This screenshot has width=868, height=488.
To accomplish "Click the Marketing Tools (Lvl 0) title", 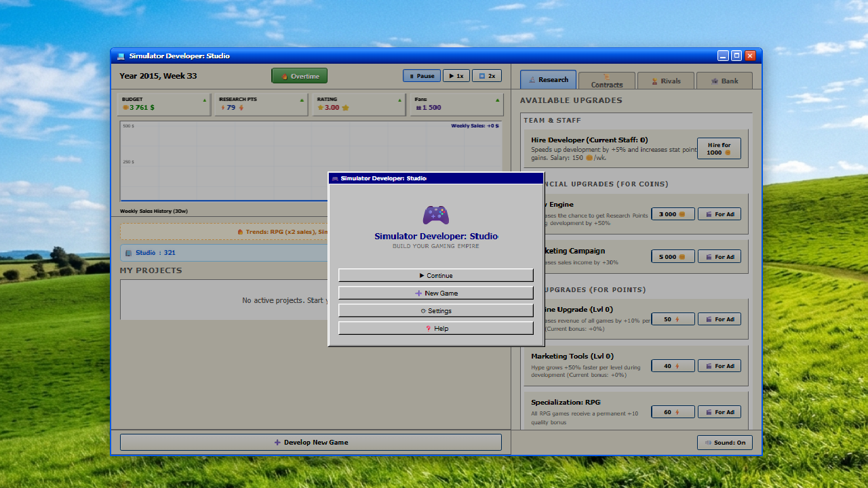I will 572,356.
